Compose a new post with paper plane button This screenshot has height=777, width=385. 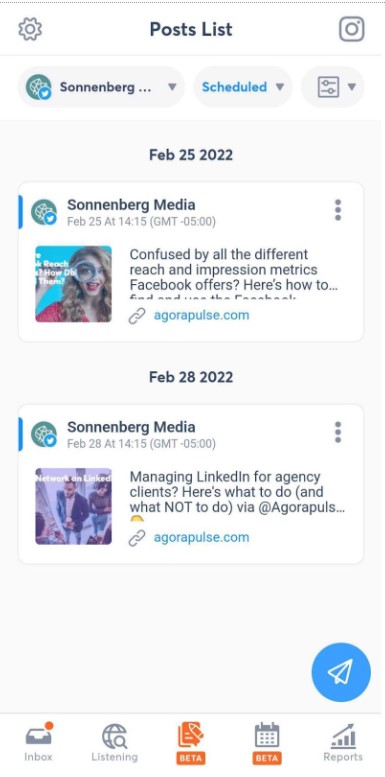pos(341,672)
